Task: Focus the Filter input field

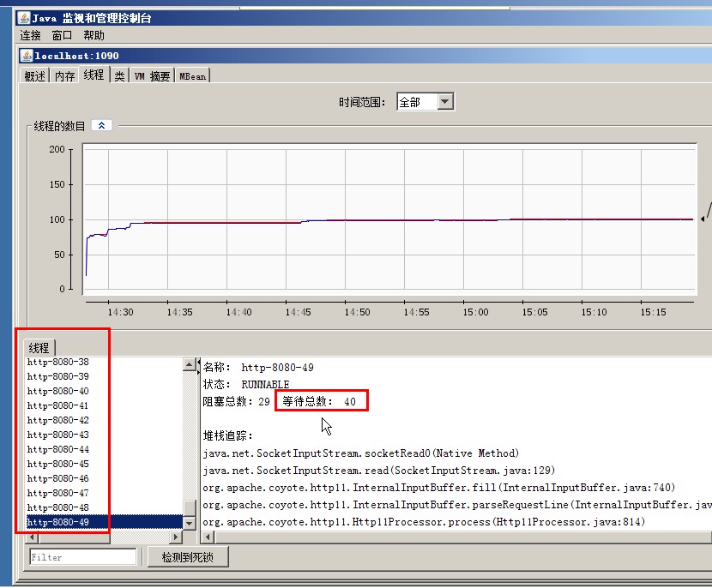Action: [x=83, y=557]
